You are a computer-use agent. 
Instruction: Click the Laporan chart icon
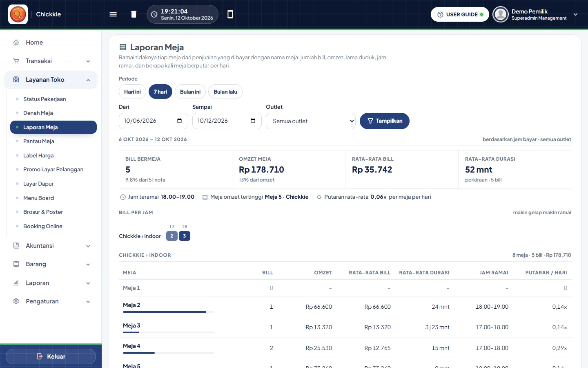coord(16,283)
